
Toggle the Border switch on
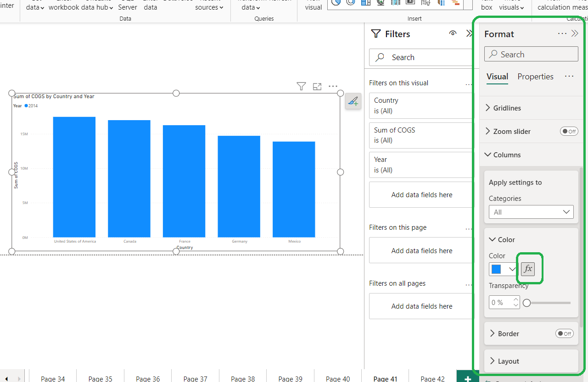coord(564,333)
